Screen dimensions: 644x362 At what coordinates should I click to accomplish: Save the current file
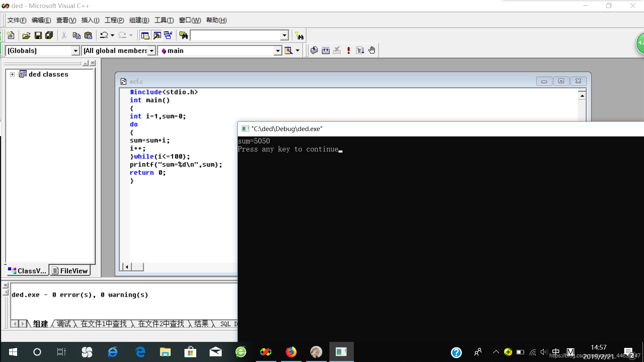(38, 35)
